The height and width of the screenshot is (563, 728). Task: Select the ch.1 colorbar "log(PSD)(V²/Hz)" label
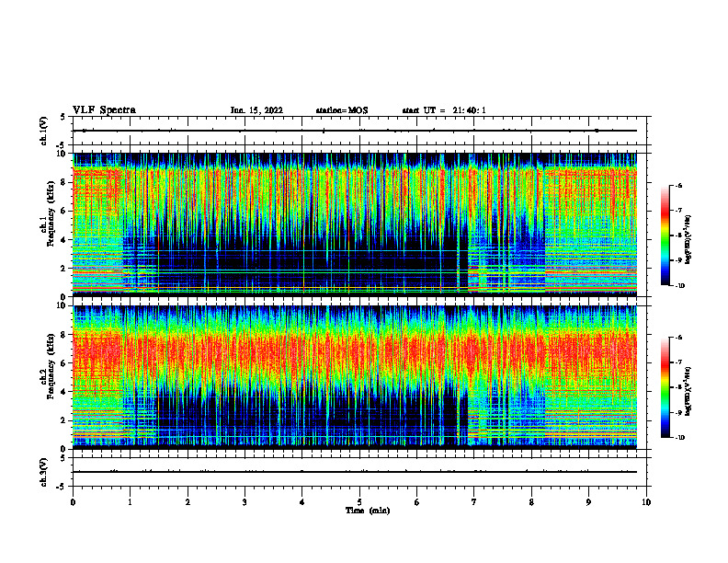click(688, 239)
